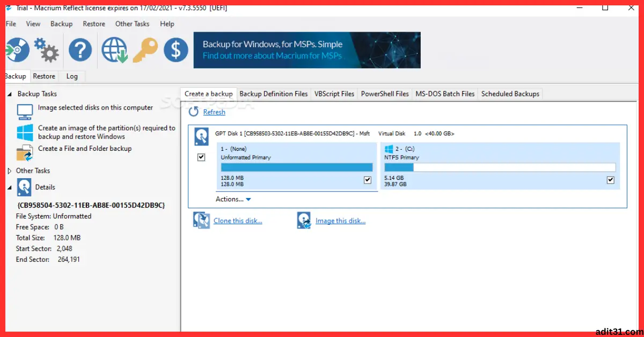The height and width of the screenshot is (337, 644).
Task: Expand the Other Tasks section
Action: 9,171
